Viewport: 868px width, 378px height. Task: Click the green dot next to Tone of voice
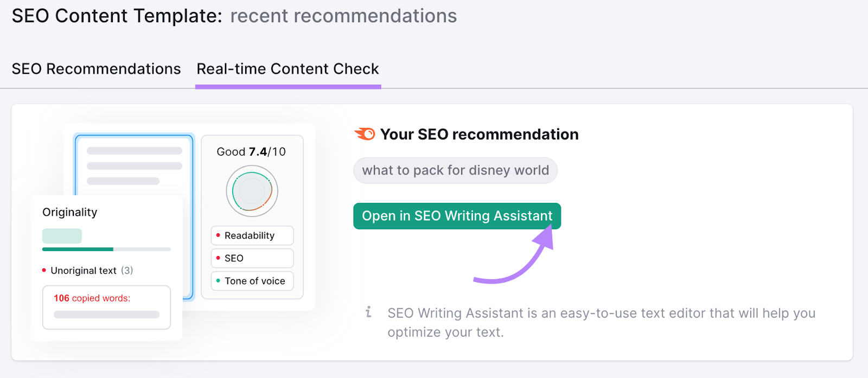pyautogui.click(x=219, y=281)
